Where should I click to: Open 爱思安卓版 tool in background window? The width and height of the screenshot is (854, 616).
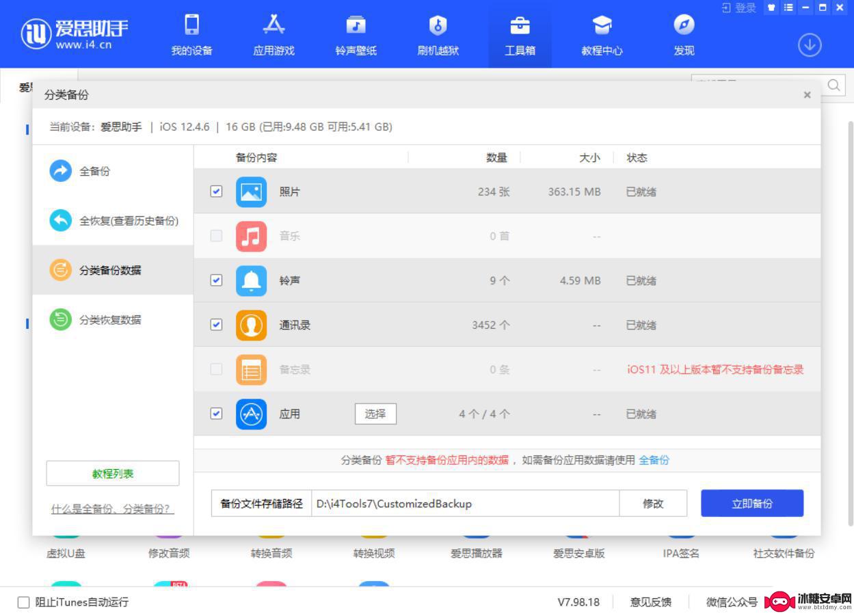[579, 553]
